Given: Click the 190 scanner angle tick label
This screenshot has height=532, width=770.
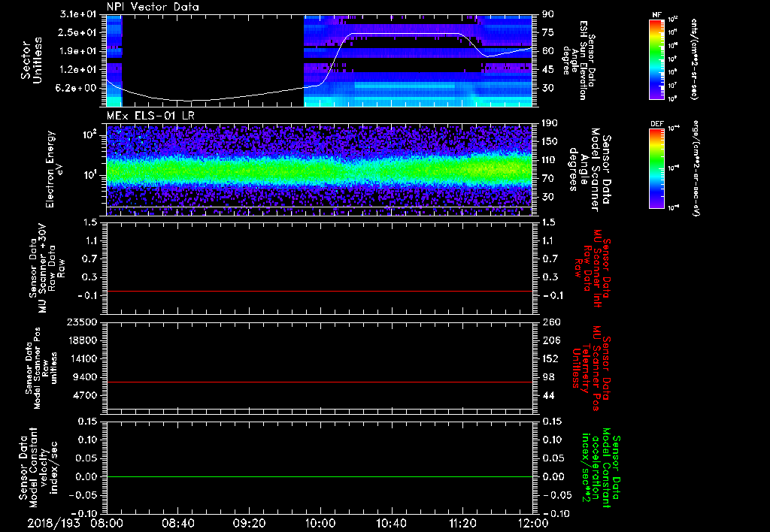Looking at the screenshot, I should 550,123.
